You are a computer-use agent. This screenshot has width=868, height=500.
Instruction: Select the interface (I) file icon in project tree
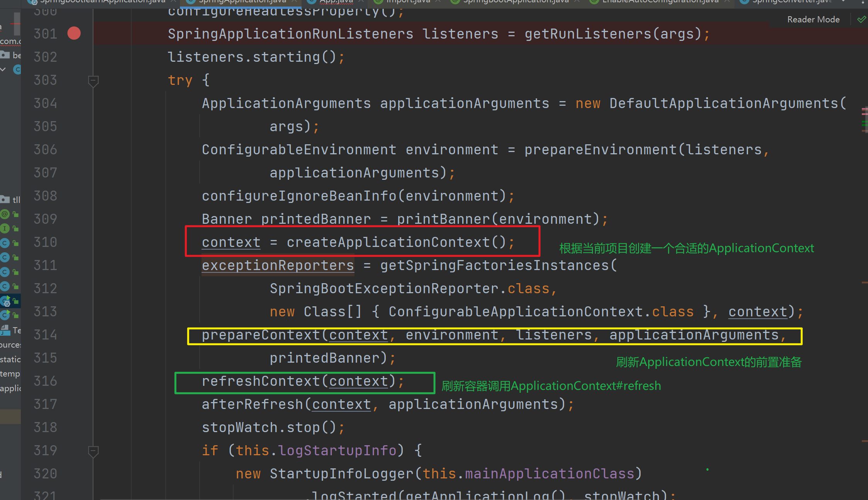[x=5, y=228]
